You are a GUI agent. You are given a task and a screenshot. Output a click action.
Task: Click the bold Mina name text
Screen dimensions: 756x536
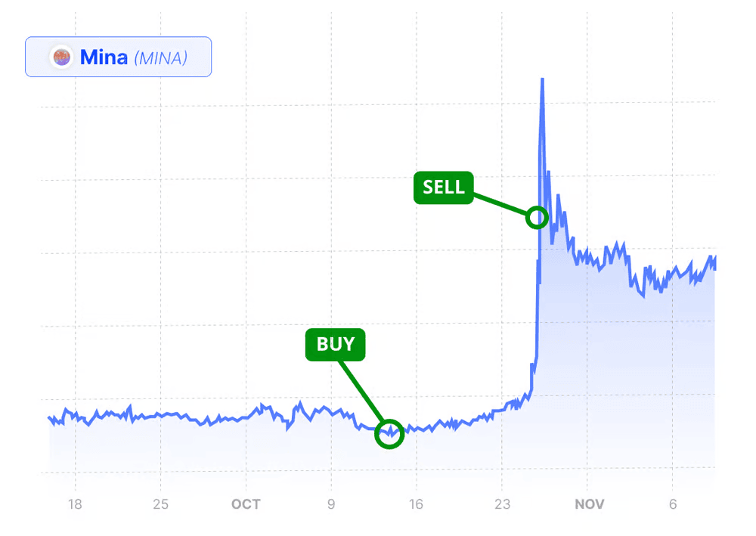click(104, 57)
